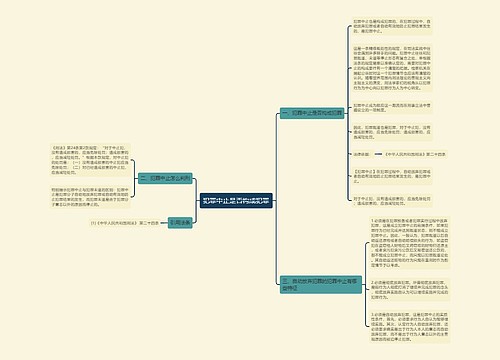Select the note beginning '《刑法》第24条第2款规定'
500x360 pixels.
click(90, 159)
